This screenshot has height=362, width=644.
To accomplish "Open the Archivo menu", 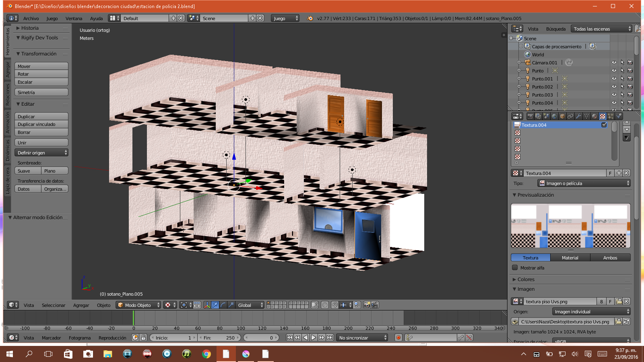I will click(x=31, y=19).
